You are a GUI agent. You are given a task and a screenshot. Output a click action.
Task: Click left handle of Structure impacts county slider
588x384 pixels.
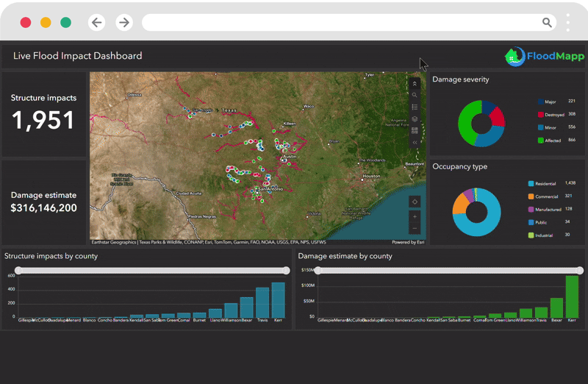18,270
